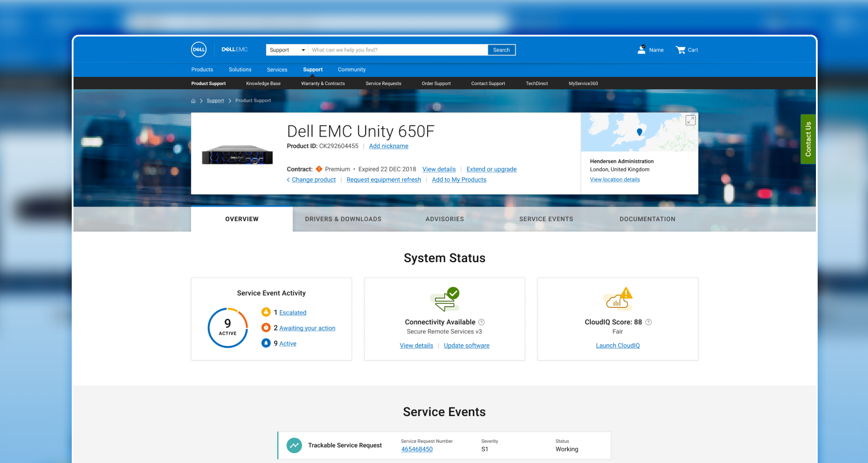Click the Dell round logo

[199, 50]
